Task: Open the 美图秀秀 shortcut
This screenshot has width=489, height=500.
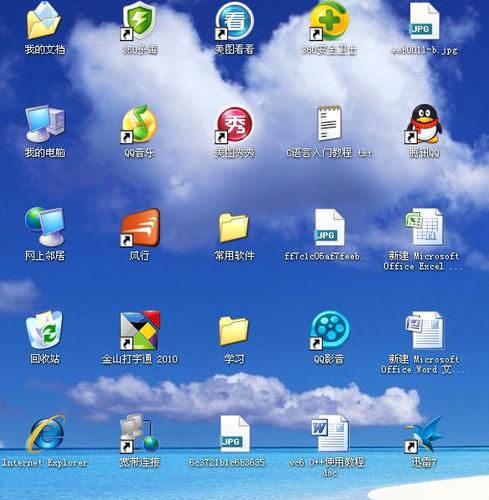Action: (234, 125)
